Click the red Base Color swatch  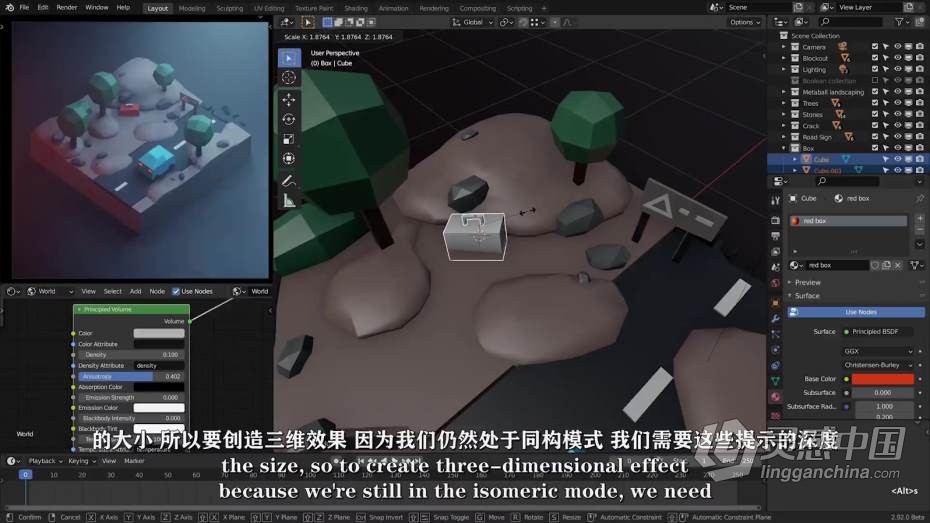(x=883, y=379)
